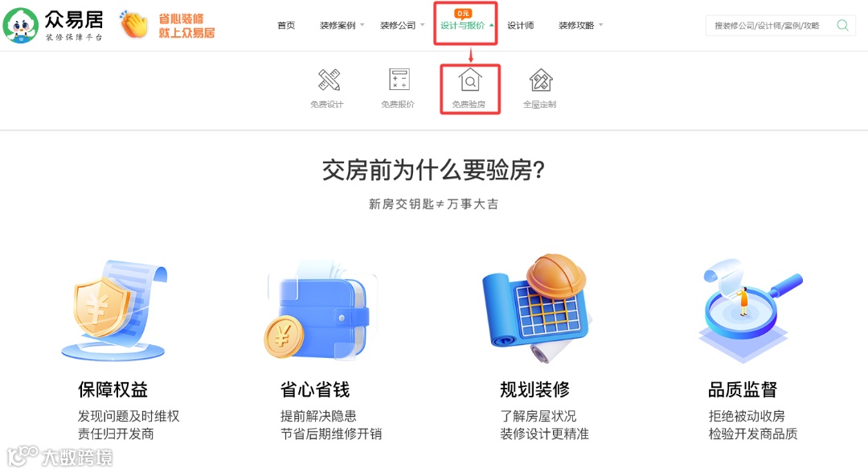Go to the 首页 tab
This screenshot has width=868, height=473.
pyautogui.click(x=286, y=26)
